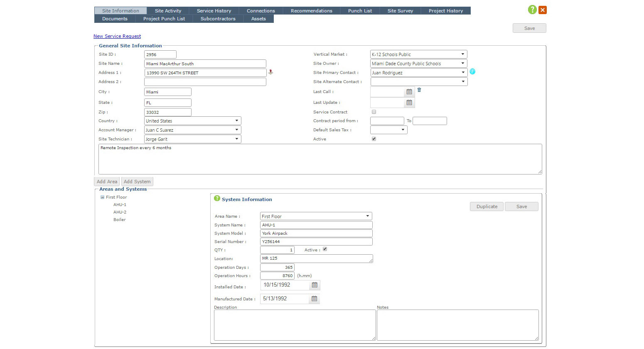This screenshot has width=644, height=349.
Task: Click the info icon beside Site Primary Contact
Action: [472, 71]
